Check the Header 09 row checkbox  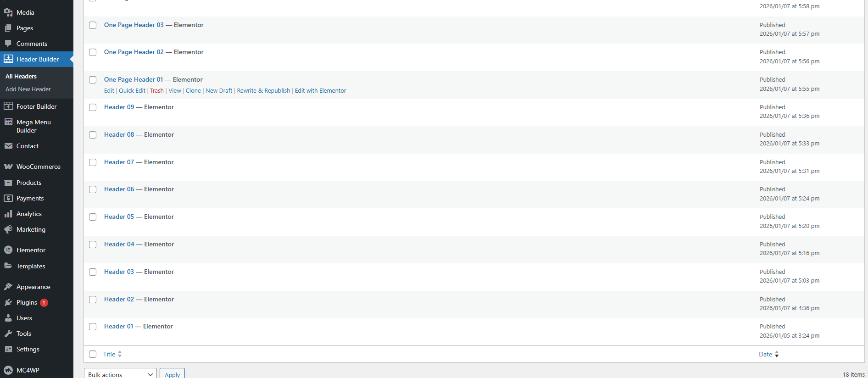pos(93,107)
